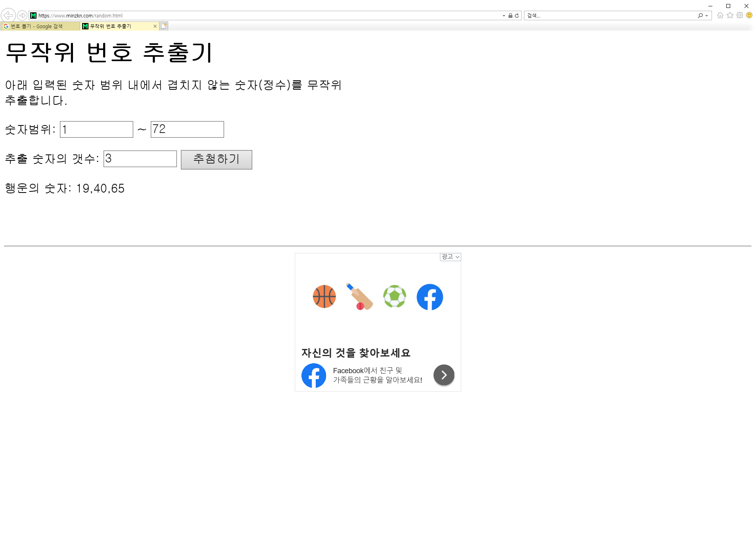Click the security lock icon

pos(510,15)
